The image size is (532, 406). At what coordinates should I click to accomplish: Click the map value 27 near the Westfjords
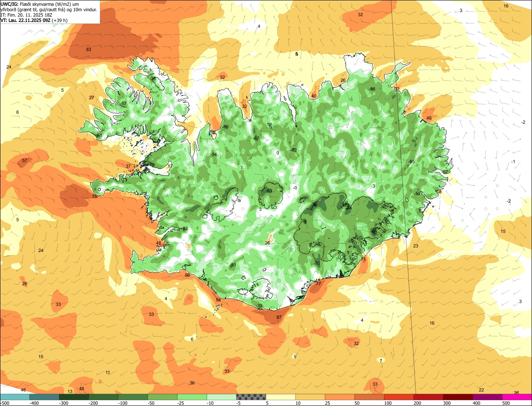pos(91,98)
